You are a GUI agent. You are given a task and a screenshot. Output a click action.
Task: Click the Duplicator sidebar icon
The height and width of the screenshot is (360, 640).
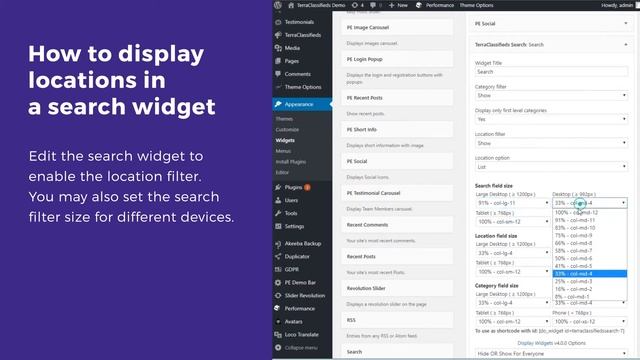coord(278,257)
